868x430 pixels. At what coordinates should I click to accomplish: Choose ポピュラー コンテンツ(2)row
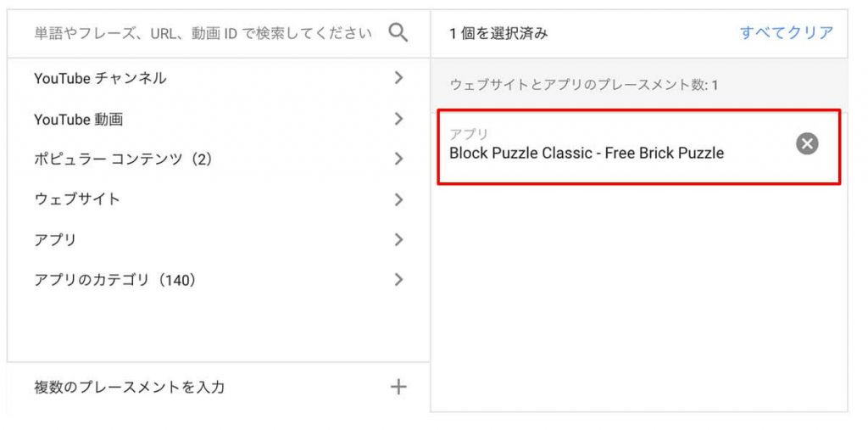(x=219, y=159)
